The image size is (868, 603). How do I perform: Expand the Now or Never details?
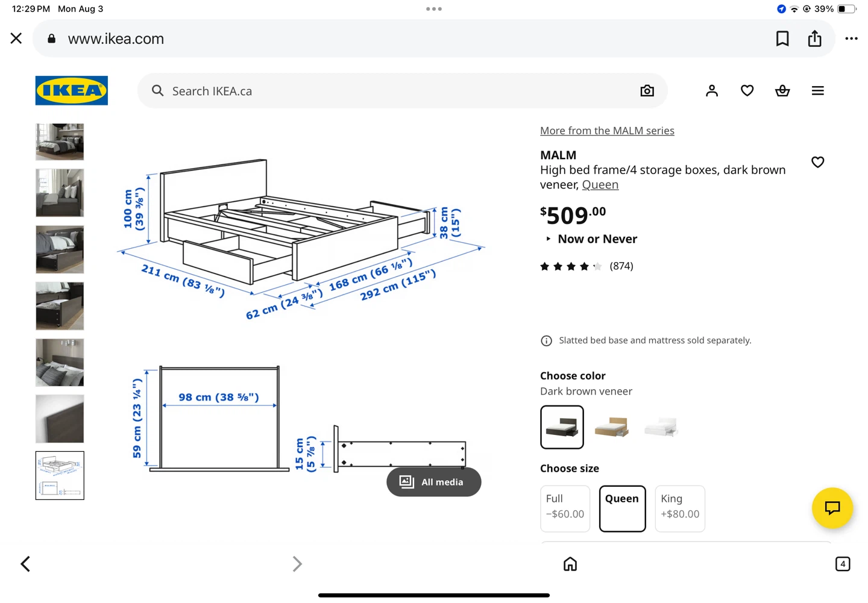(591, 239)
